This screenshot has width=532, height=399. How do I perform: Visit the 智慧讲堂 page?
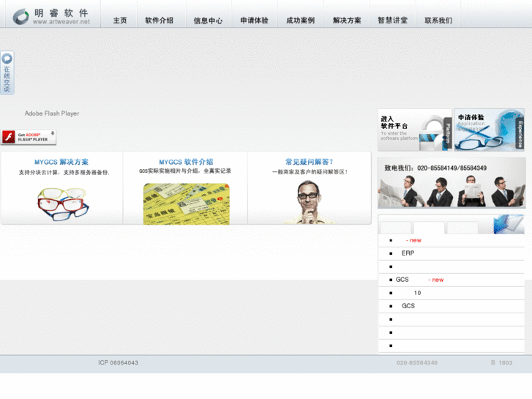pyautogui.click(x=392, y=20)
